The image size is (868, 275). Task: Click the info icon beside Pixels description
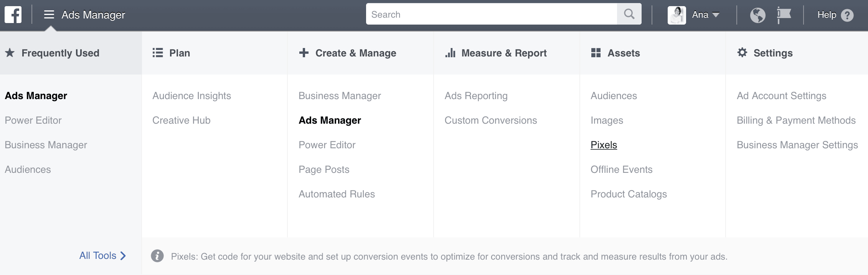(157, 256)
